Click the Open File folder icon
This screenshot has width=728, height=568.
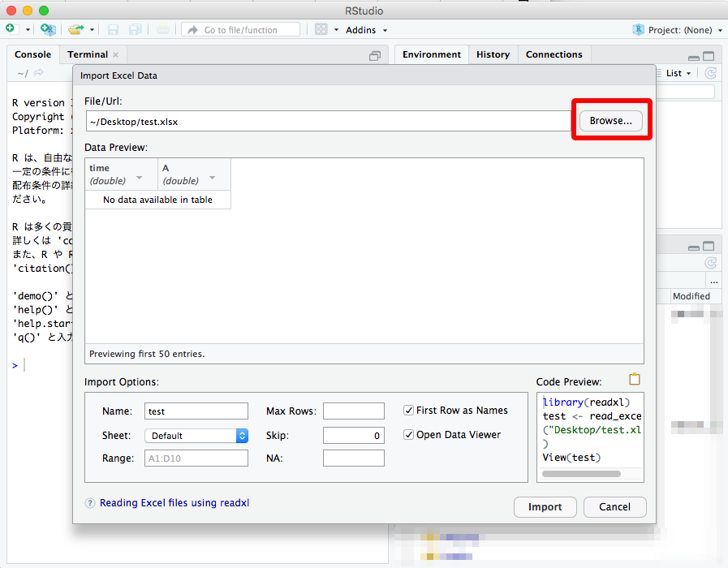pos(75,30)
